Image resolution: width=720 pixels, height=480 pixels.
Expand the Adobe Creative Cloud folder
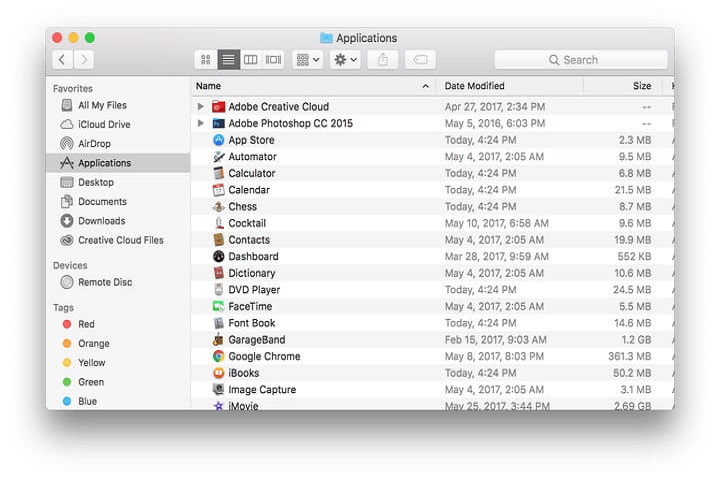click(201, 107)
